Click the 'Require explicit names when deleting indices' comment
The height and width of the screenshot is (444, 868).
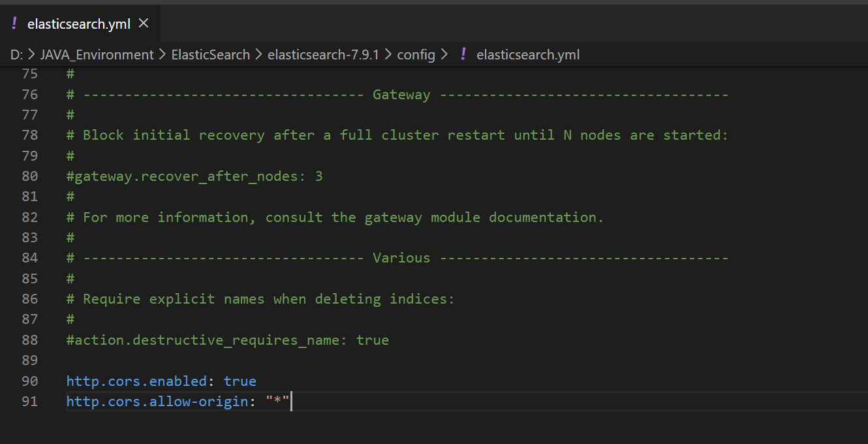point(260,299)
